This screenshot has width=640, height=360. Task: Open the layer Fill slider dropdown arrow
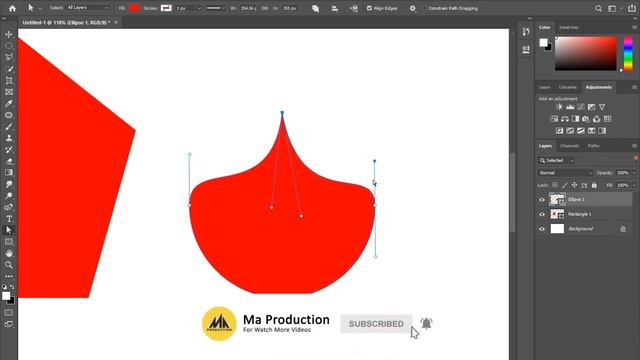click(634, 185)
